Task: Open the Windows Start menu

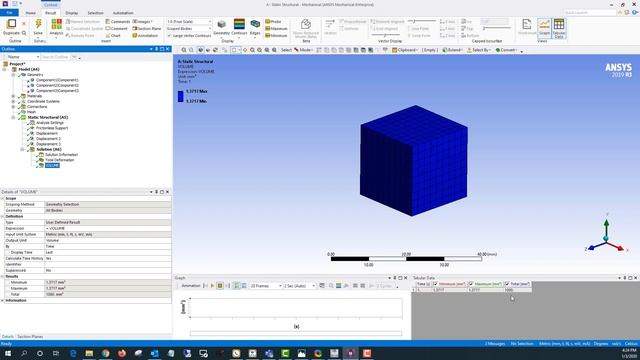Action: pyautogui.click(x=7, y=353)
